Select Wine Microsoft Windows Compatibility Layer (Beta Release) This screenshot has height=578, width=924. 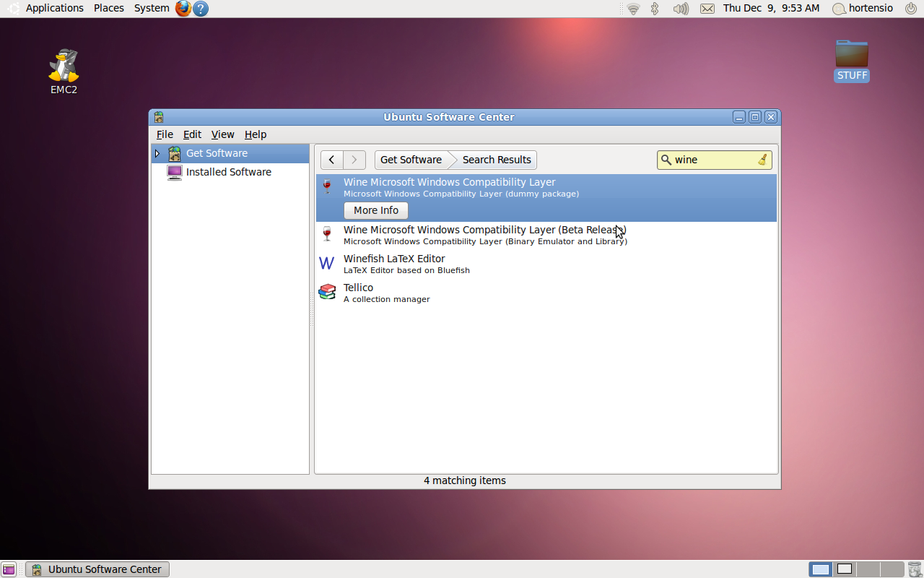546,236
